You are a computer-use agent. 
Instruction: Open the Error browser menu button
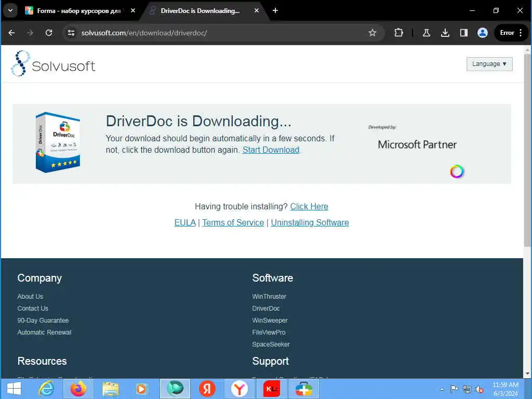pos(511,33)
